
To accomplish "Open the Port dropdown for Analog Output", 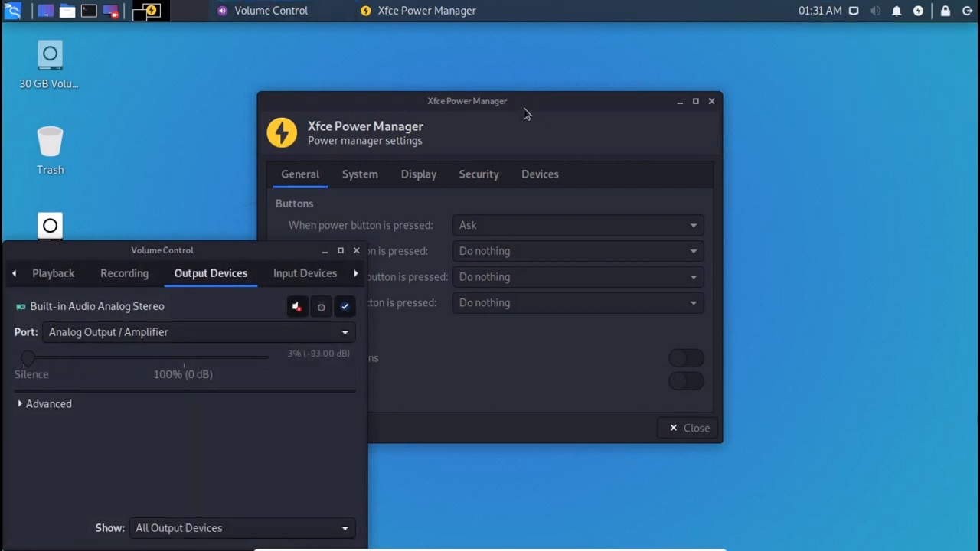I will tap(198, 332).
